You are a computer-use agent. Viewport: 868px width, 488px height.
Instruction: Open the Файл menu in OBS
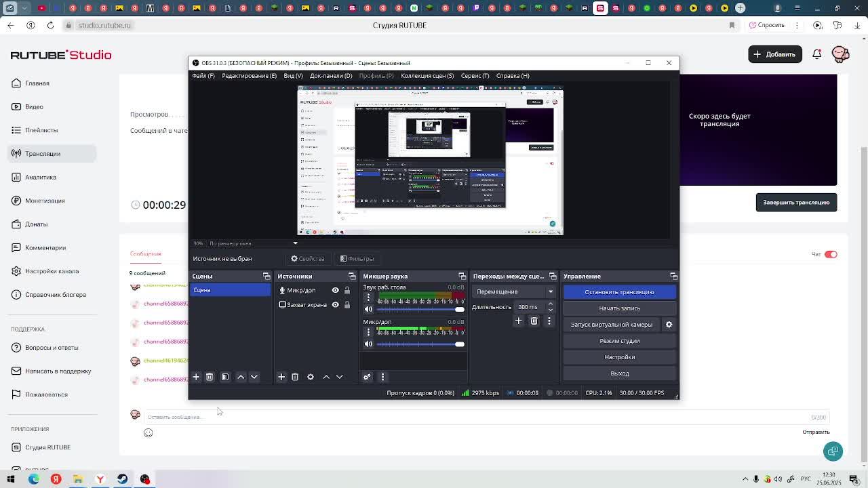pos(203,76)
